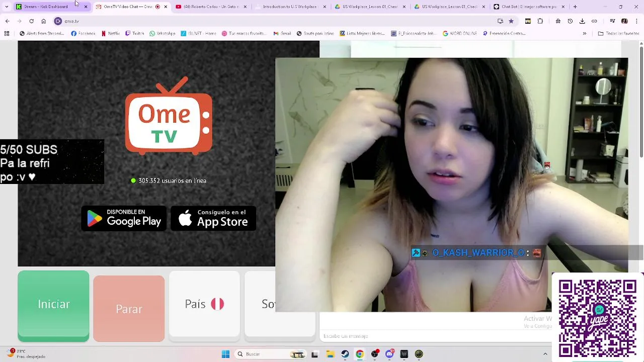The height and width of the screenshot is (362, 644).
Task: Open the weather widget showing 23°C
Action: click(27, 354)
